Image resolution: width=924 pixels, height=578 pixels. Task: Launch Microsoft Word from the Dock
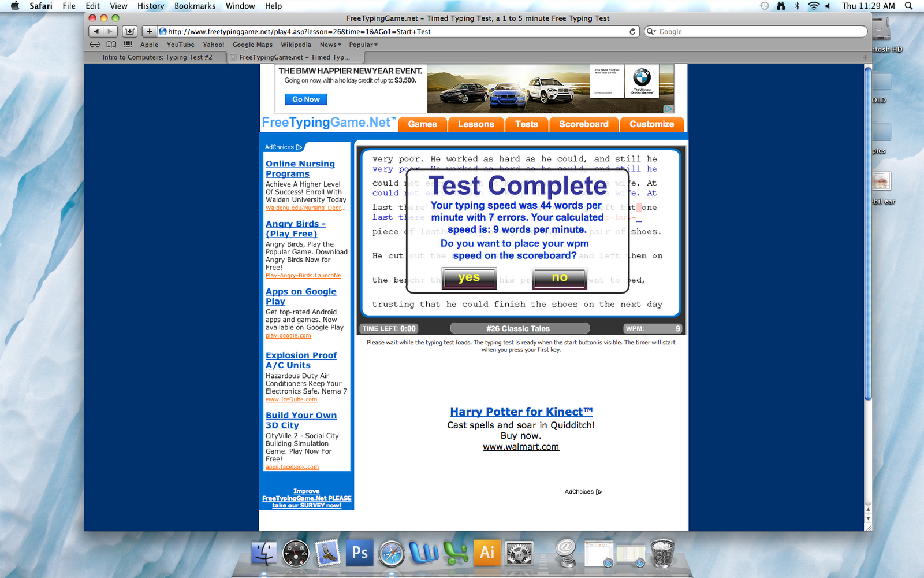coord(423,553)
